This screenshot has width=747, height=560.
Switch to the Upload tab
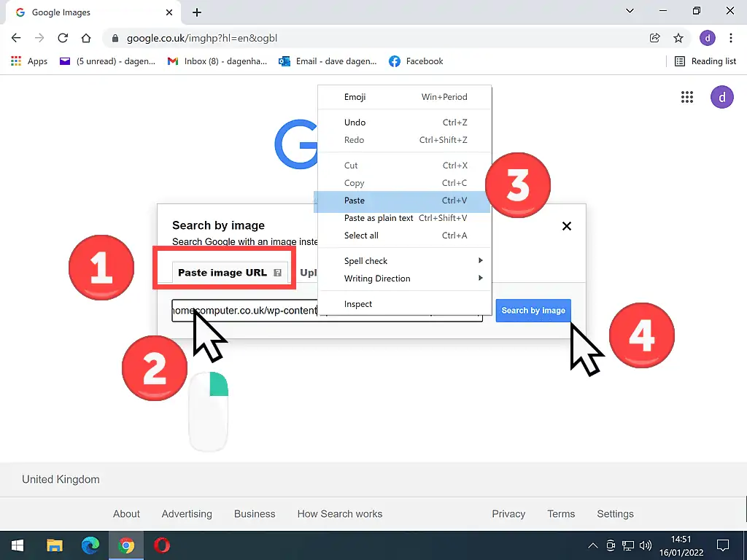click(309, 273)
